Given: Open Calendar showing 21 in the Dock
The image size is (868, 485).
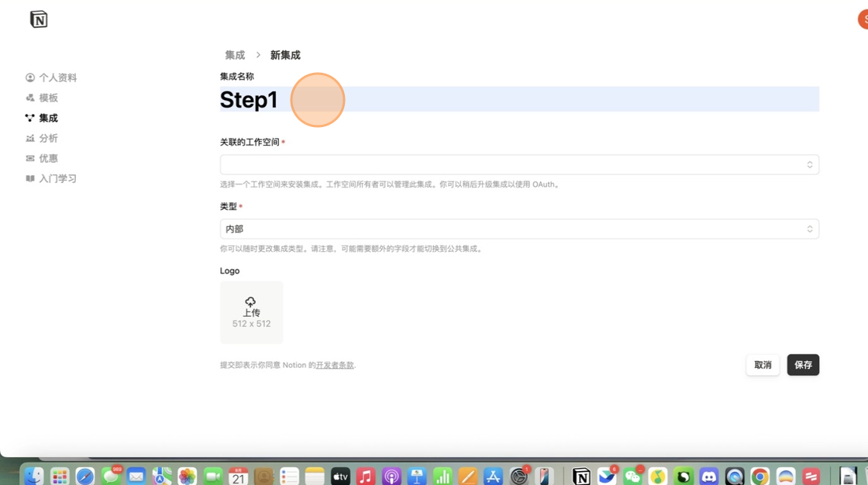Looking at the screenshot, I should point(239,475).
